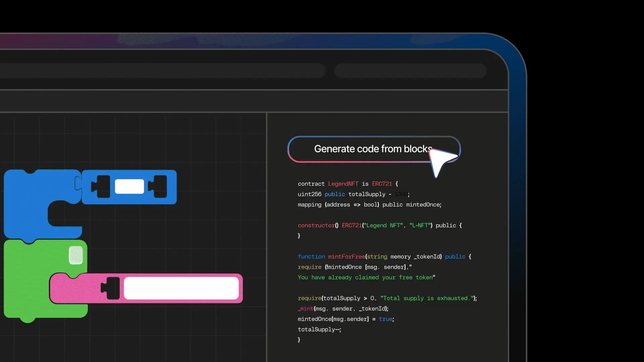
Task: Toggle the light green checkbox on the green block
Action: click(75, 255)
